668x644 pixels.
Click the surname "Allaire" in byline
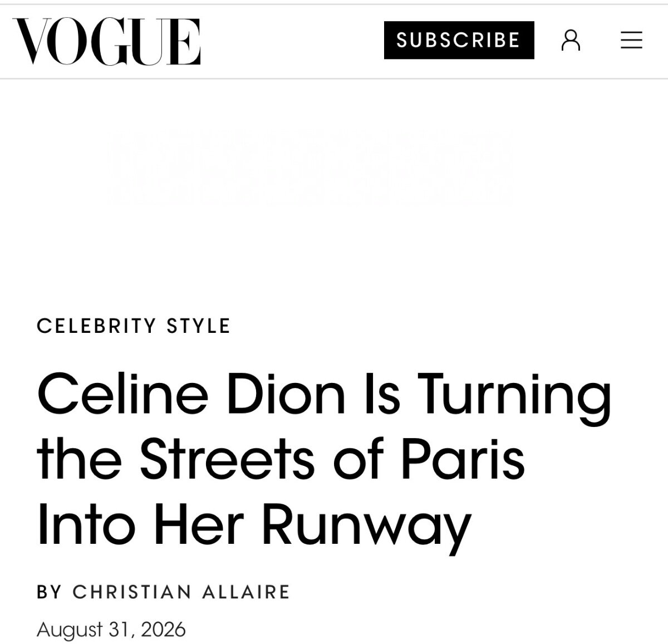click(246, 592)
